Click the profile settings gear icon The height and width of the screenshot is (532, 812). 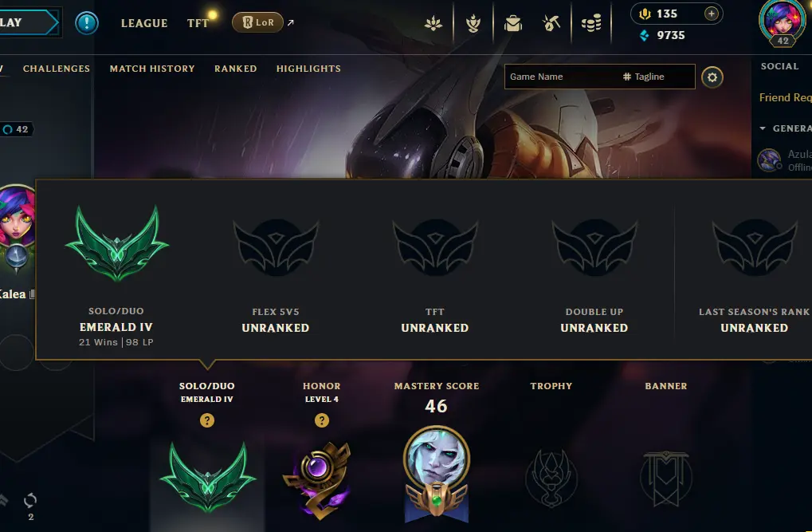[712, 77]
